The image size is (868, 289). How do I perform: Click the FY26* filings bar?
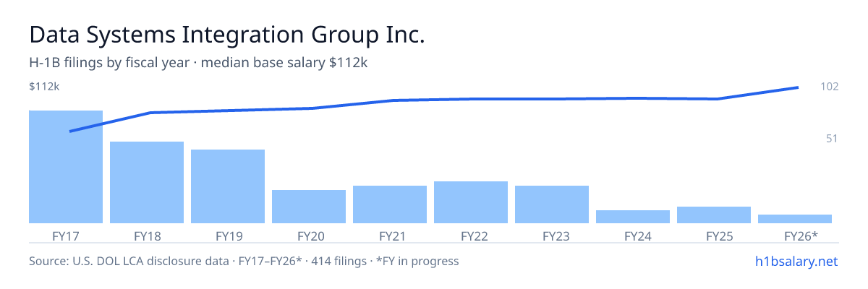(795, 219)
